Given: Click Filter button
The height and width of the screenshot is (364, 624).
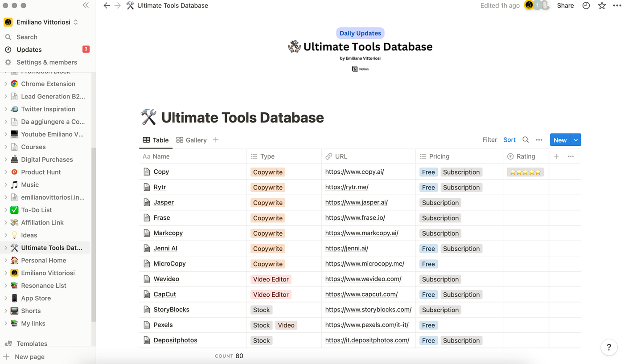Looking at the screenshot, I should pyautogui.click(x=489, y=140).
